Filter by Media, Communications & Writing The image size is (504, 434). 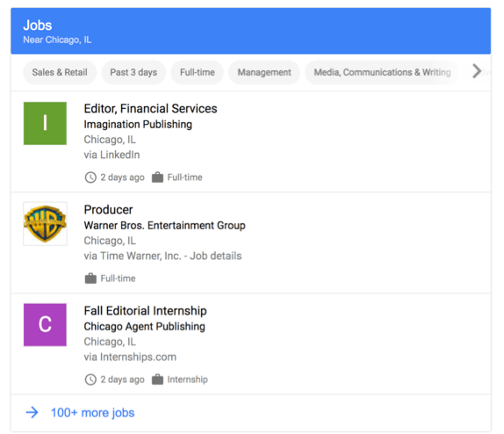coord(382,72)
